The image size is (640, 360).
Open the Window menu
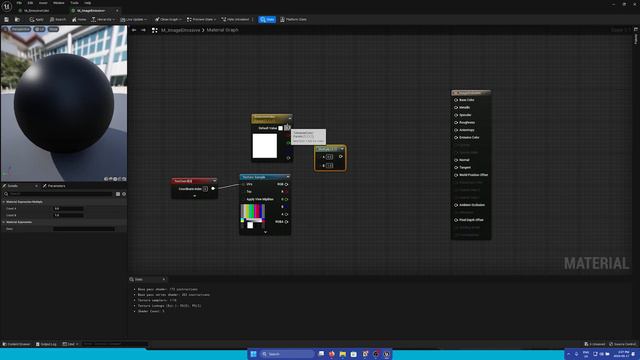pos(58,3)
